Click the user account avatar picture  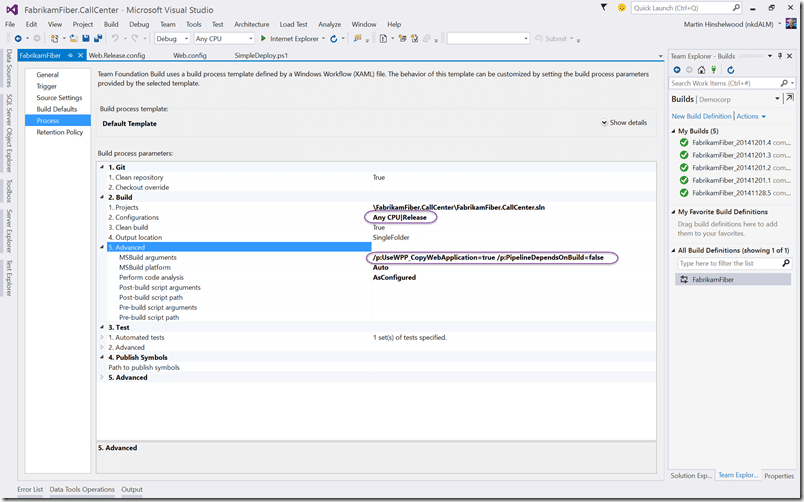pos(791,24)
